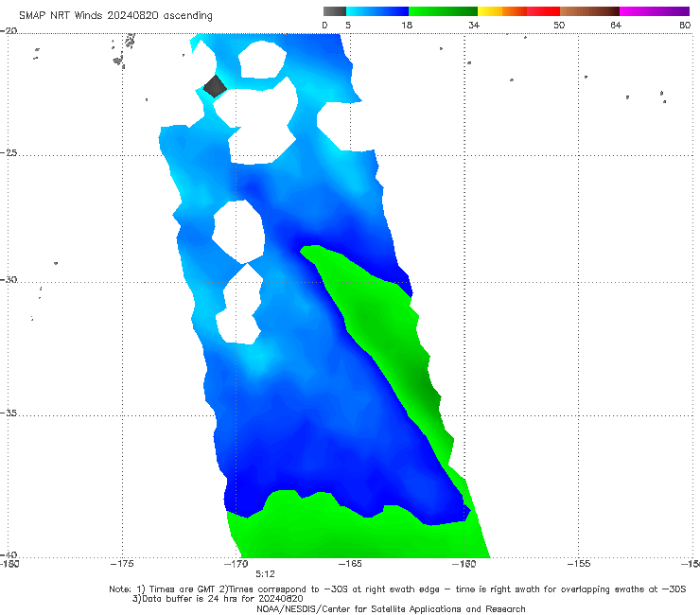
Task: Click the gray 0-5 segment of color bar
Action: pyautogui.click(x=335, y=11)
